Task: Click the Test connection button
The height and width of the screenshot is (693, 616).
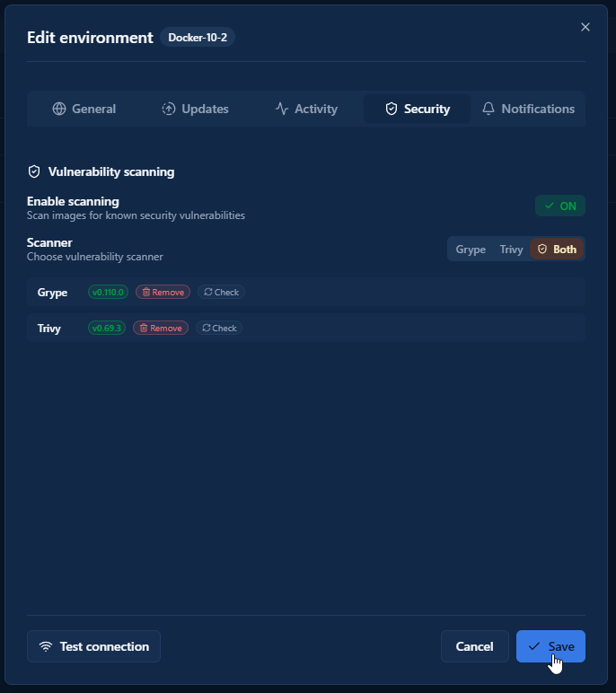Action: point(93,646)
